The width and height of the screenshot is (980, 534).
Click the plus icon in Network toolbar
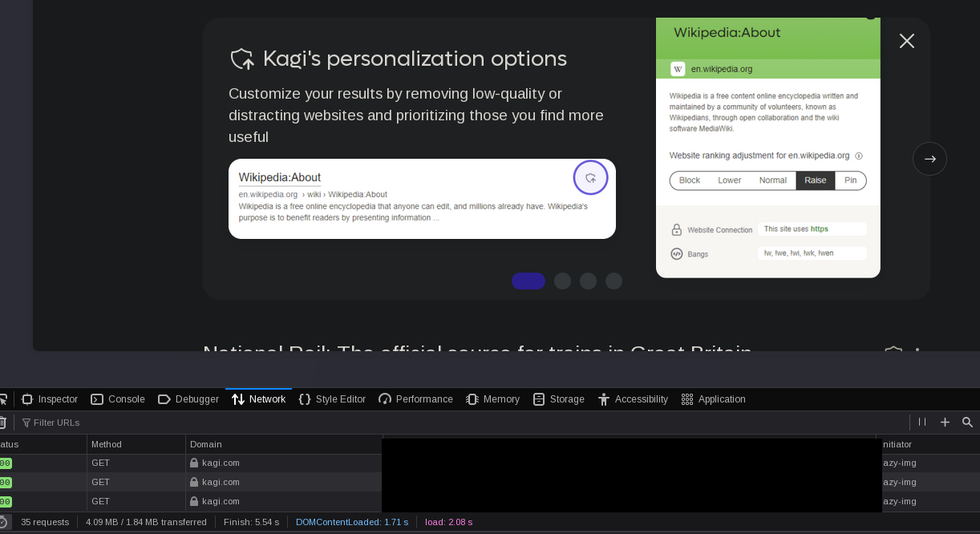(x=945, y=422)
